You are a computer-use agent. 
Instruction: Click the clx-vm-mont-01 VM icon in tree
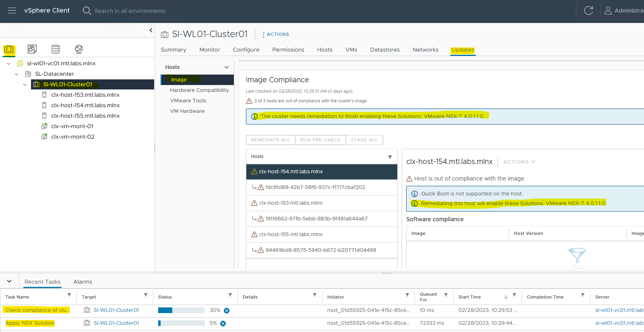coord(44,126)
